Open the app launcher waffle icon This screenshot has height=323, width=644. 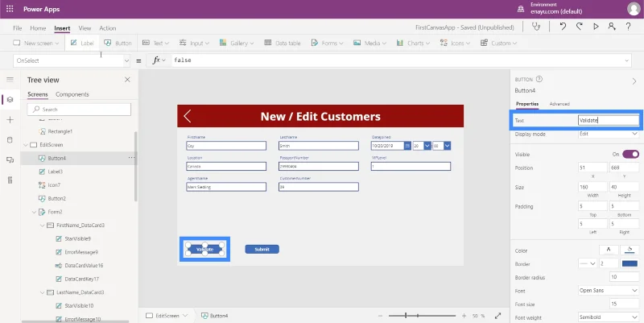click(10, 9)
